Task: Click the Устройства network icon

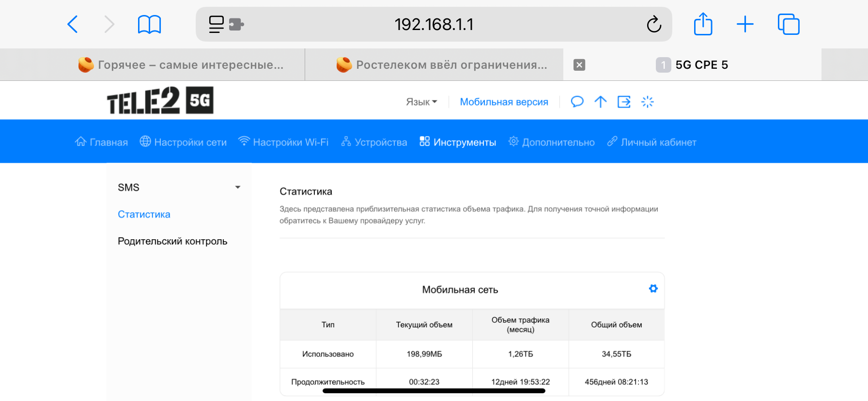Action: pos(346,141)
